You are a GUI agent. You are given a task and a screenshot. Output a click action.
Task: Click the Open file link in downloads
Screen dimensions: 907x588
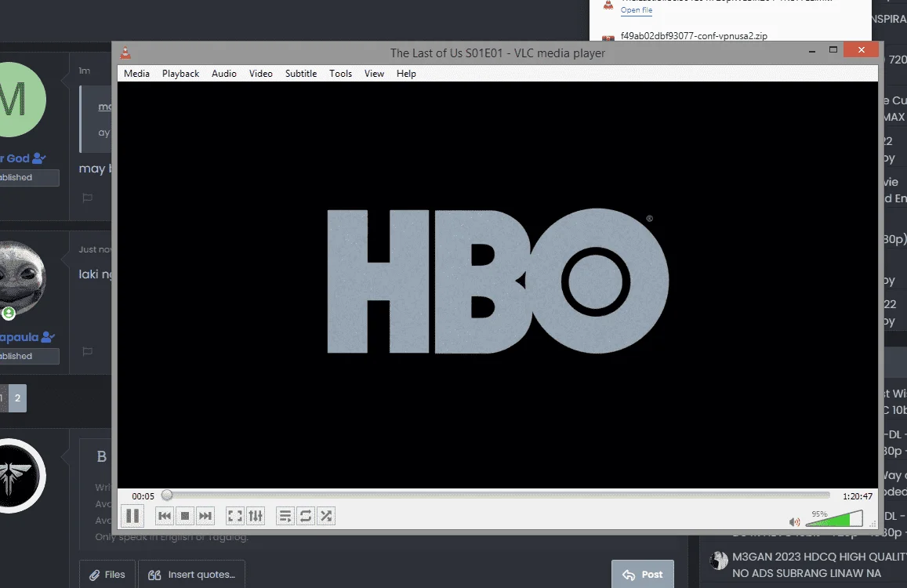637,10
